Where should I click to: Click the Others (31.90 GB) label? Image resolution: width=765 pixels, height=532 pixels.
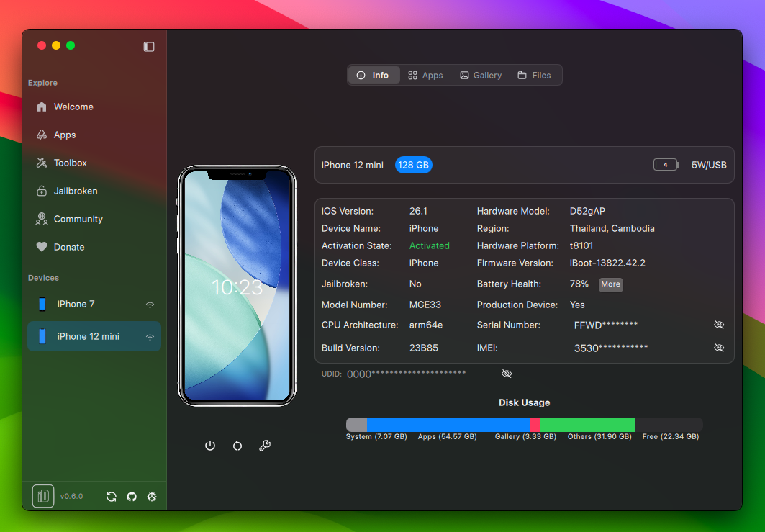pos(599,437)
